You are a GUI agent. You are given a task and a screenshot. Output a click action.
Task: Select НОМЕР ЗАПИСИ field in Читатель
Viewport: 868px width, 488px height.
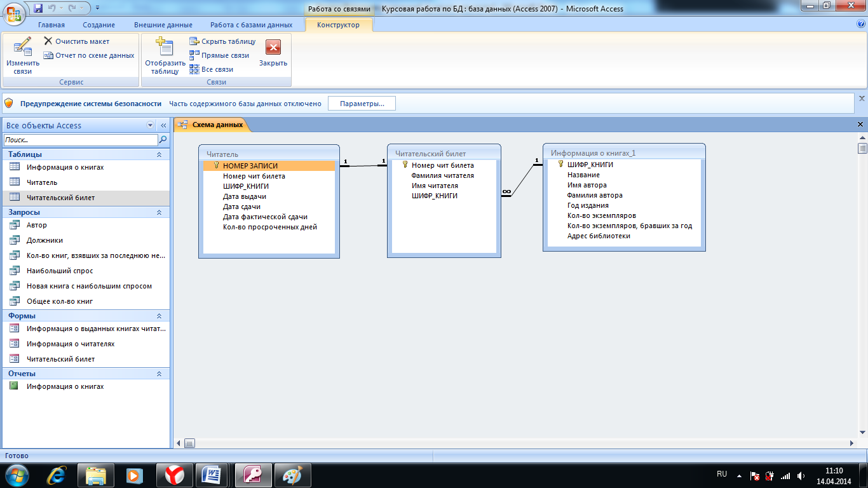[x=269, y=166]
